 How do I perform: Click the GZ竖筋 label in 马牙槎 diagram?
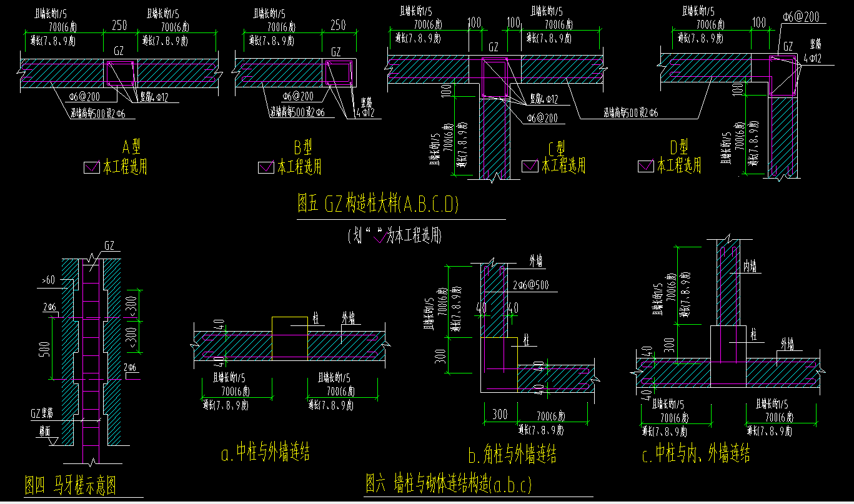42,414
